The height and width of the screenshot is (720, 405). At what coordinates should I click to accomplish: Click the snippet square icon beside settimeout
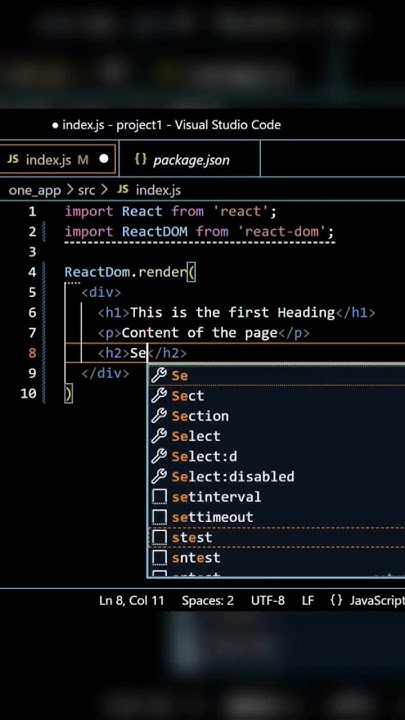(x=159, y=517)
